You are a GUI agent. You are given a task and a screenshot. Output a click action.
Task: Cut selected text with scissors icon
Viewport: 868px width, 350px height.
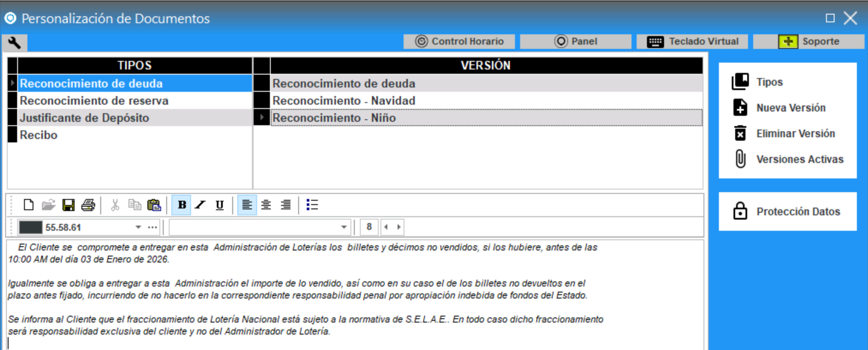[x=115, y=205]
